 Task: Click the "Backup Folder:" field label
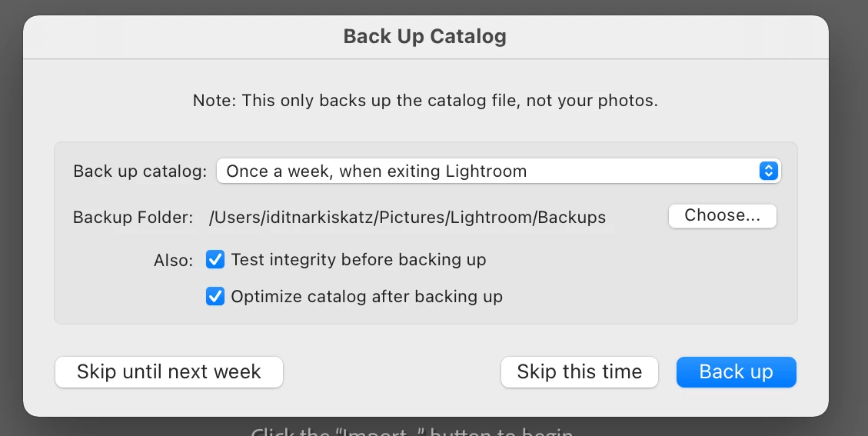coord(133,218)
